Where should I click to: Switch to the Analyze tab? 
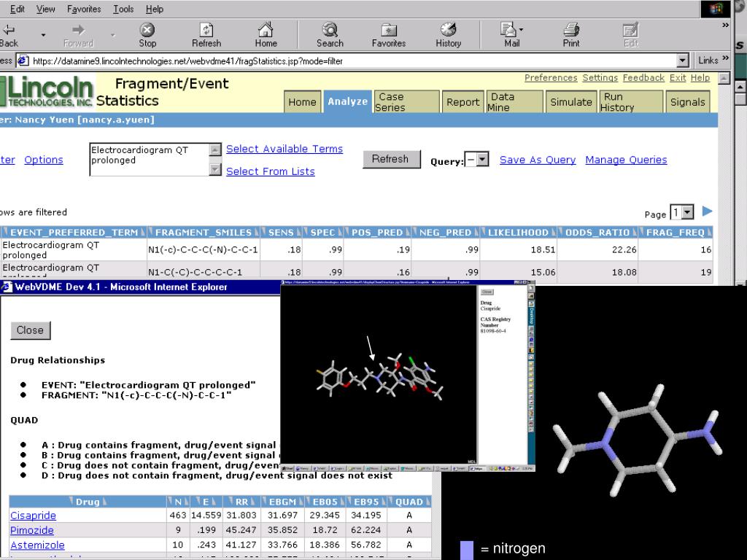[348, 101]
